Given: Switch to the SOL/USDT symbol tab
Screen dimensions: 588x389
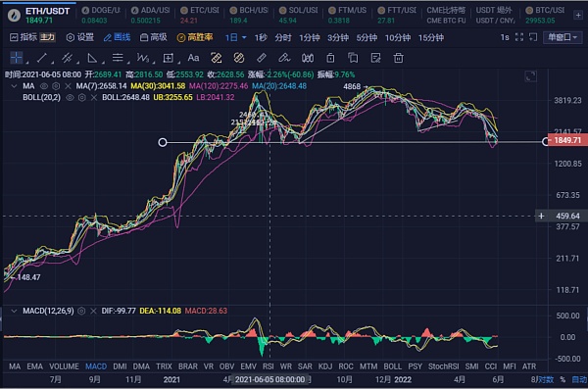Looking at the screenshot, I should point(299,15).
